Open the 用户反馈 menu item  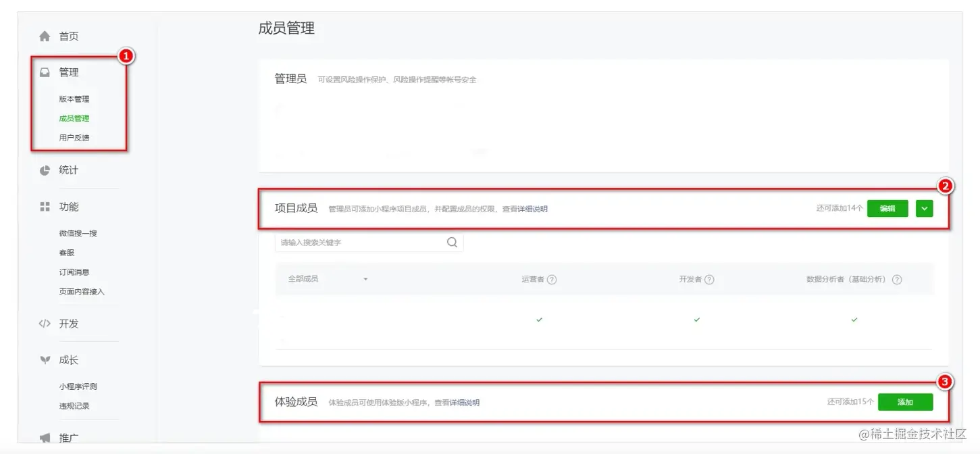tap(73, 137)
